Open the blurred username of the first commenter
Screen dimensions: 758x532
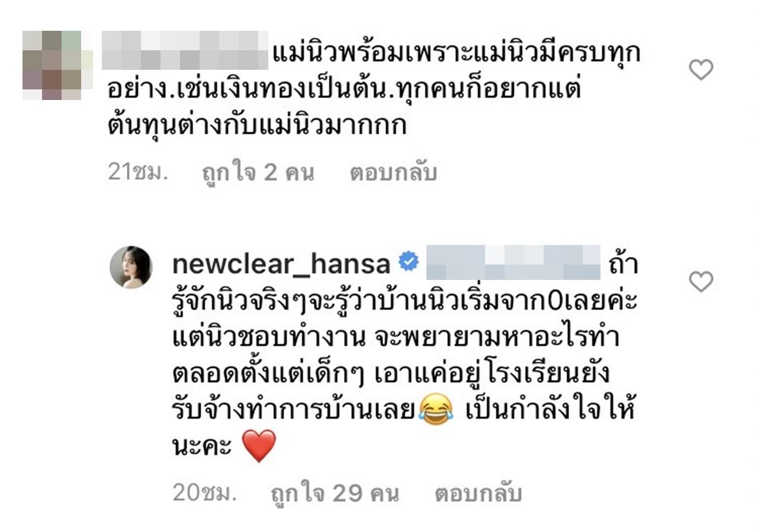tap(185, 50)
